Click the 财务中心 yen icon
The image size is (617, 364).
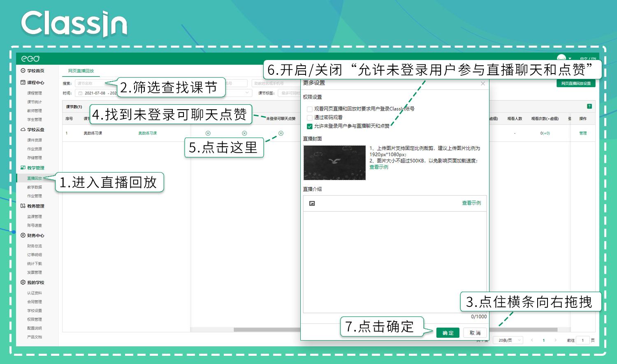point(23,235)
